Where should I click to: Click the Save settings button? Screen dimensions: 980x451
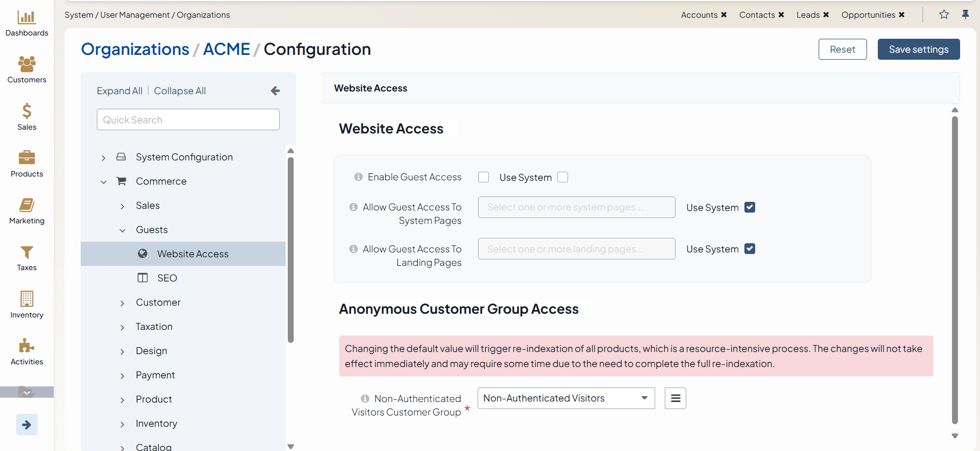click(918, 50)
